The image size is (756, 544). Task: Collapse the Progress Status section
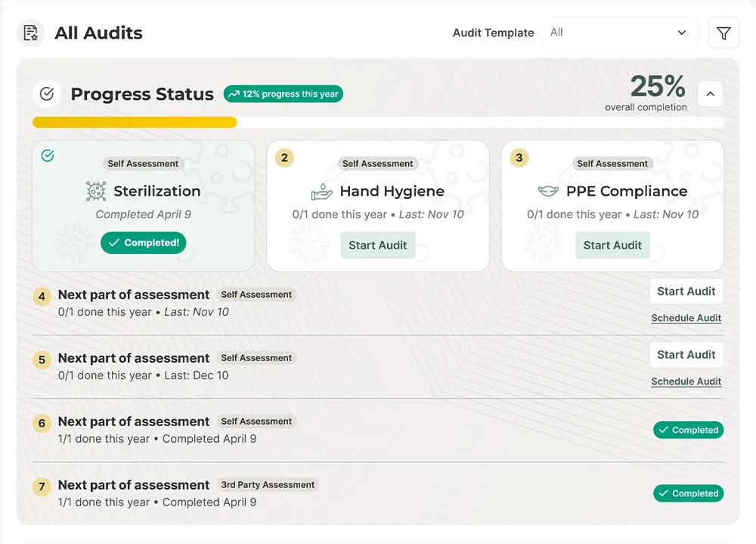pyautogui.click(x=709, y=93)
